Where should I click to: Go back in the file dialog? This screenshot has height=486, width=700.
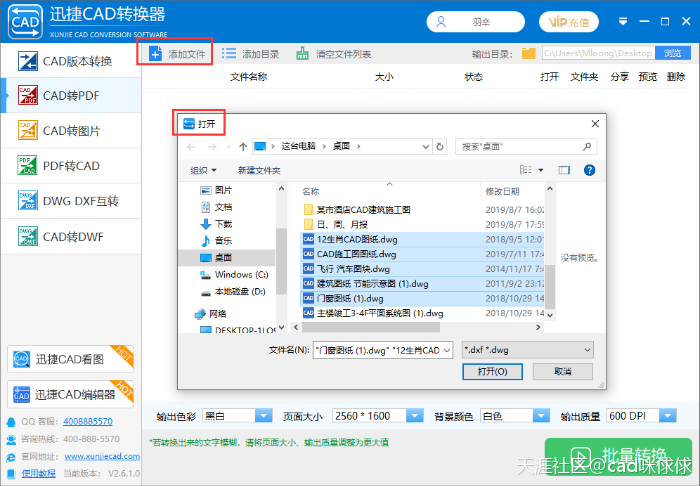coord(192,146)
